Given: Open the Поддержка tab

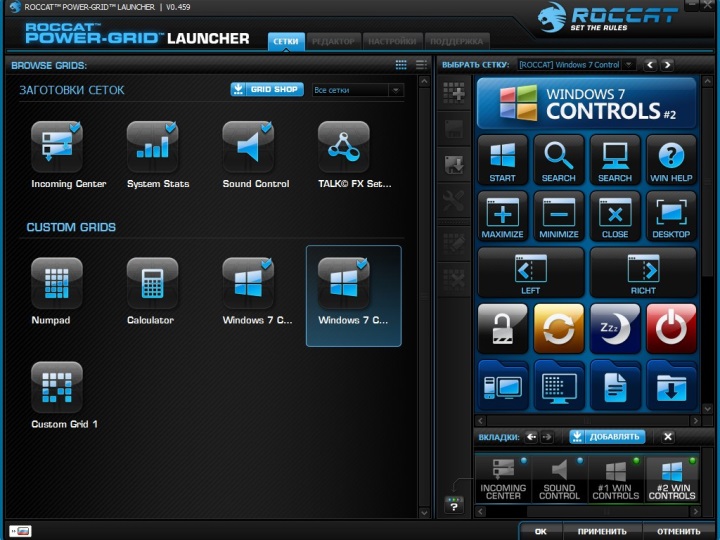Looking at the screenshot, I should coord(456,41).
